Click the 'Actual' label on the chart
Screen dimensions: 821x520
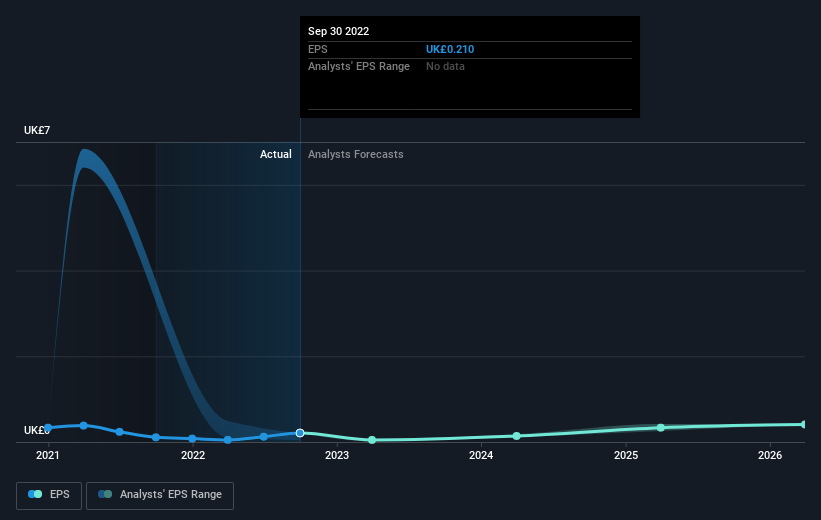click(x=276, y=154)
